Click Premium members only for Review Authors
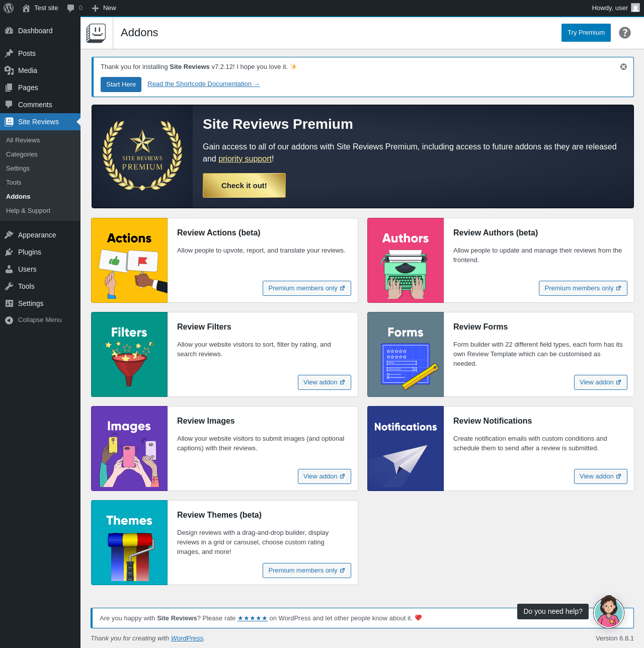This screenshot has width=644, height=648. 583,288
